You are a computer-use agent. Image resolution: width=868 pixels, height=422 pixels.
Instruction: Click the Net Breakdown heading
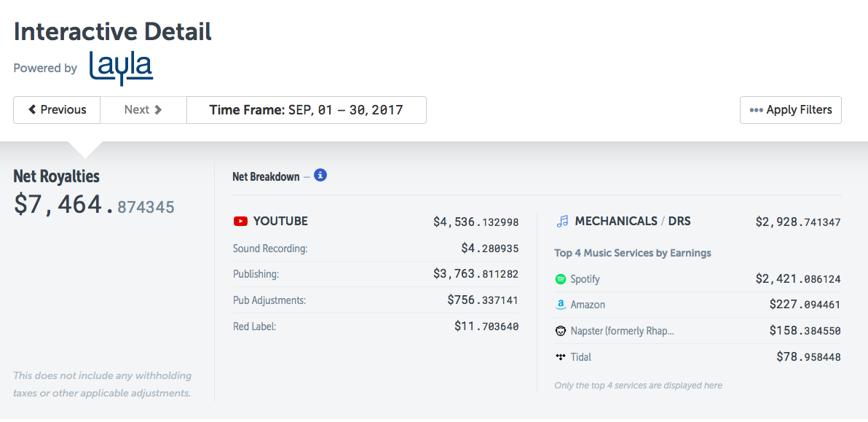267,176
